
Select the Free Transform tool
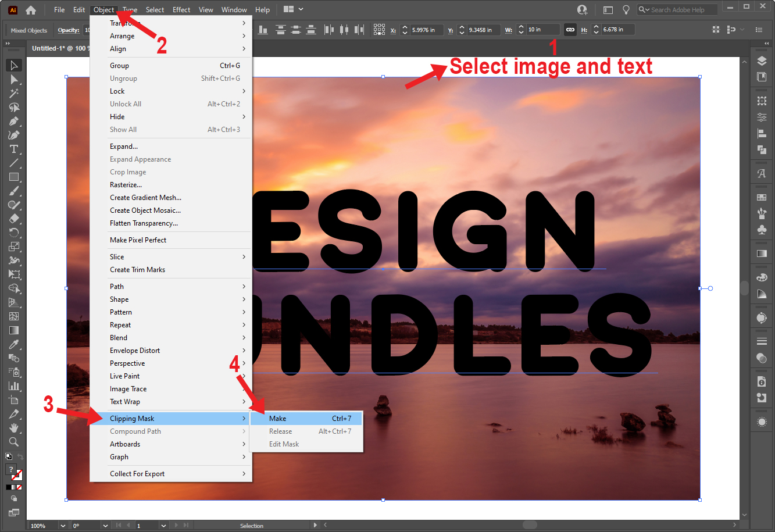14,274
